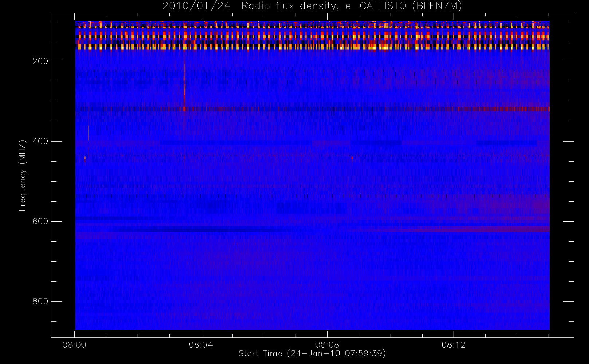Click the 600 frequency tick label
Image resolution: width=589 pixels, height=364 pixels.
(x=40, y=221)
